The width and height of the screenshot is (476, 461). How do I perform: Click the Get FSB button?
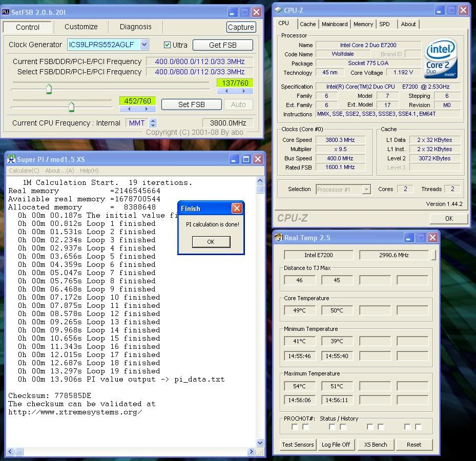pos(223,45)
